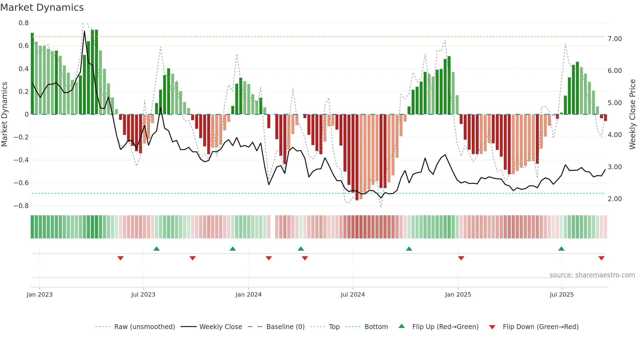
Task: Select the flip-up marker just after Jul 2023
Action: click(x=156, y=249)
